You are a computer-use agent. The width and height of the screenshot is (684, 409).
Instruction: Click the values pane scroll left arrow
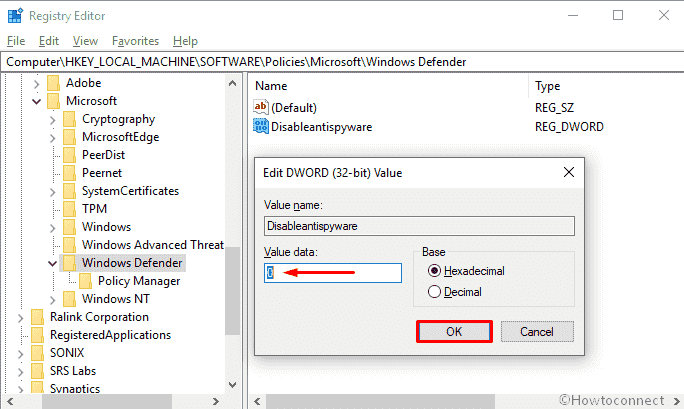(x=257, y=401)
